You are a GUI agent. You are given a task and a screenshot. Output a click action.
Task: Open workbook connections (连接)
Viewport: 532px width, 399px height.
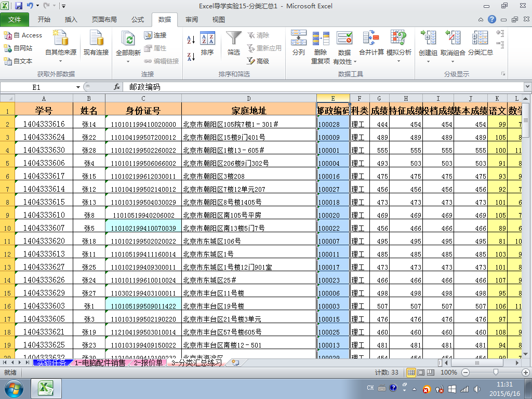coord(155,35)
